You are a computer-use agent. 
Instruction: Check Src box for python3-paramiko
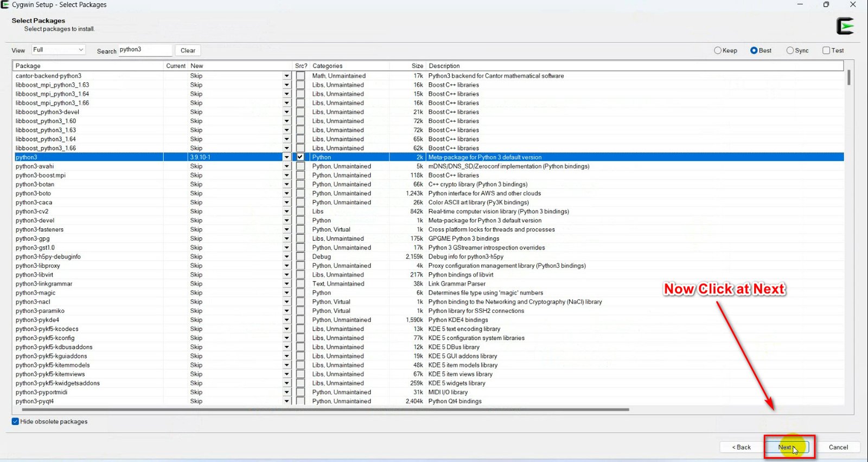tap(300, 311)
